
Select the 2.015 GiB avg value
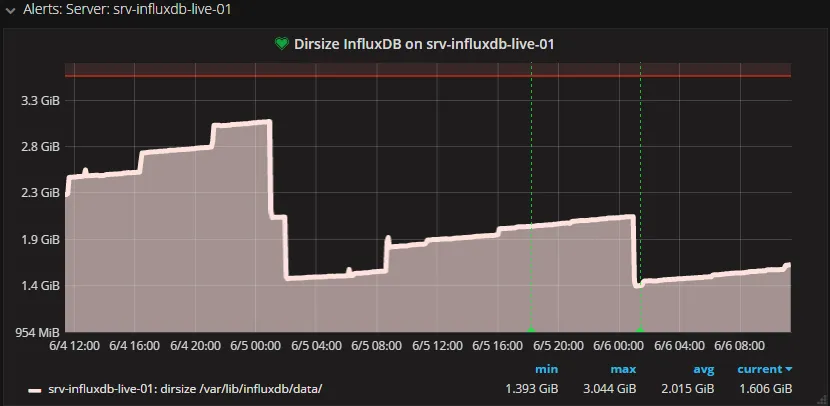(688, 389)
